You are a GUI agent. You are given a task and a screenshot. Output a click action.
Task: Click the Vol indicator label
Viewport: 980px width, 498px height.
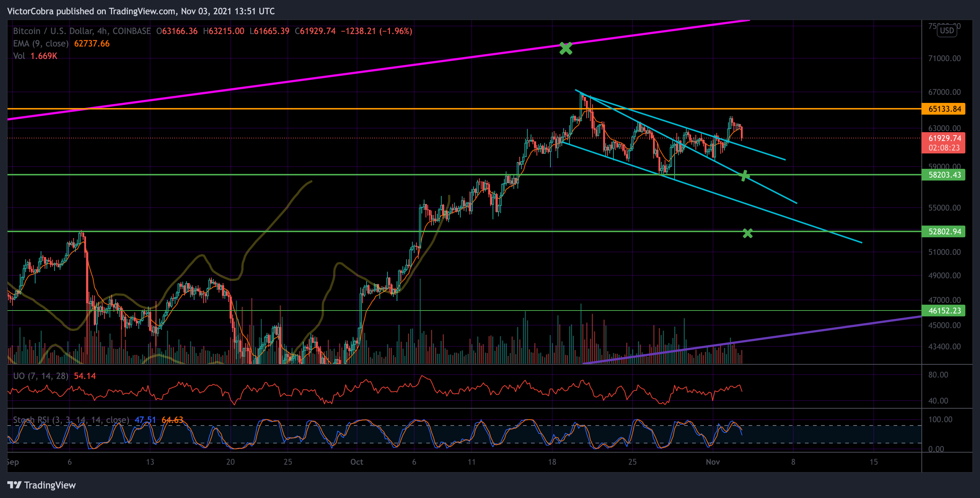pos(19,56)
